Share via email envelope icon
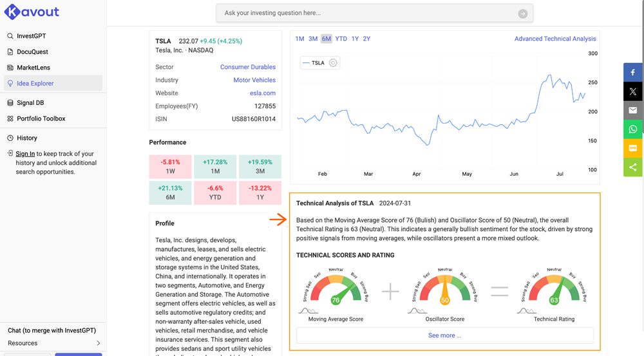Viewport: 644px width, 356px height. pos(633,111)
